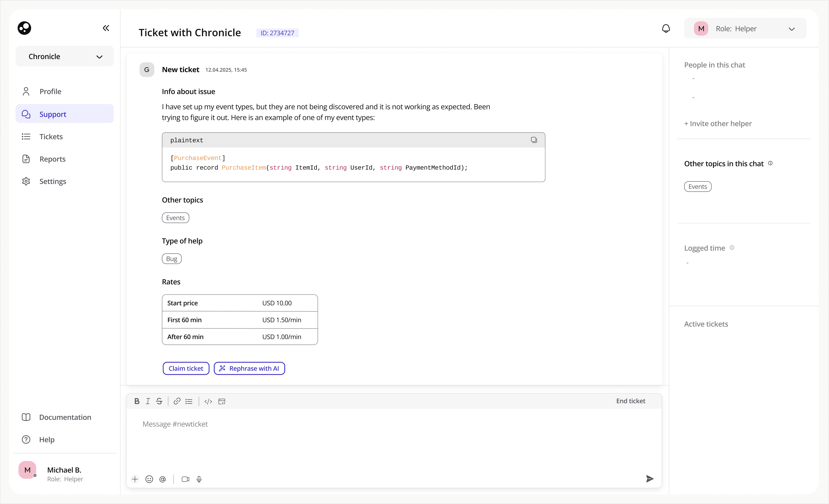Toggle italic formatting
The image size is (829, 504).
coord(148,401)
